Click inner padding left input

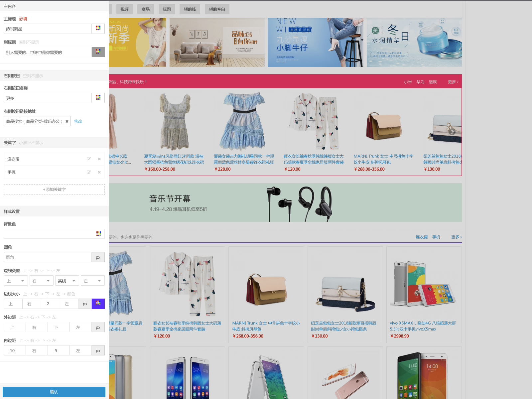(x=81, y=350)
